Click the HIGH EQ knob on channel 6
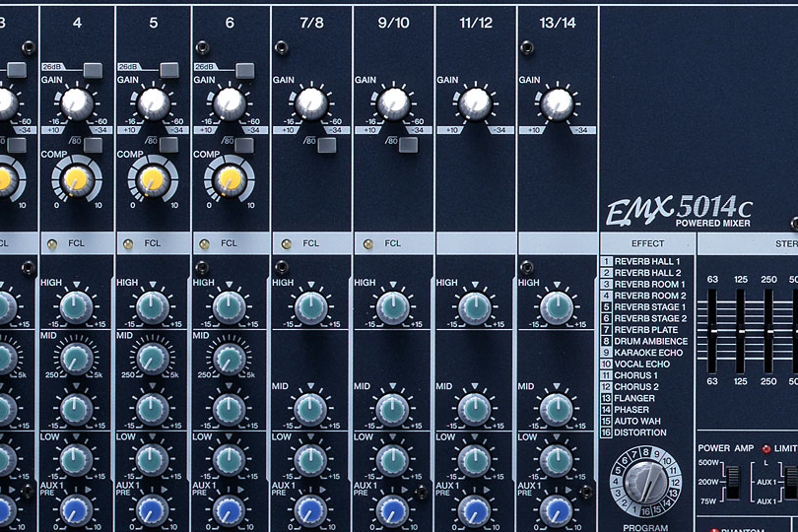 (229, 307)
